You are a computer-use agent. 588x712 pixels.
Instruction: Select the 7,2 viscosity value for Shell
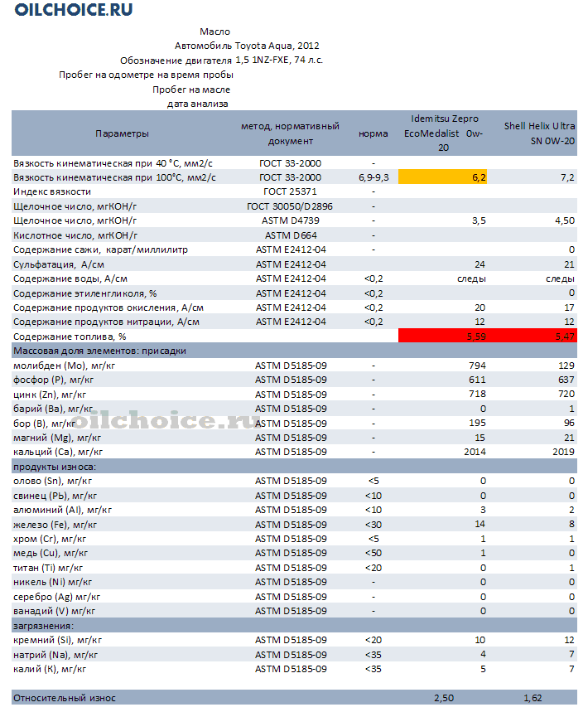pyautogui.click(x=567, y=177)
